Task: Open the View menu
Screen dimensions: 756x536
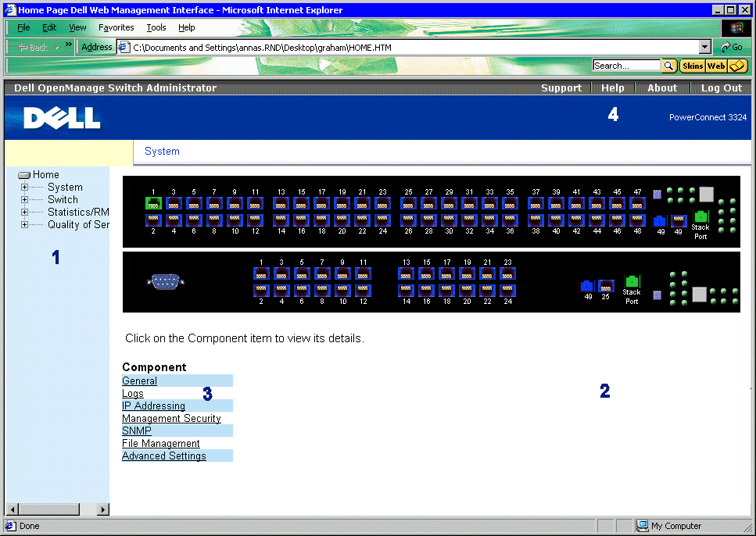Action: pyautogui.click(x=77, y=27)
